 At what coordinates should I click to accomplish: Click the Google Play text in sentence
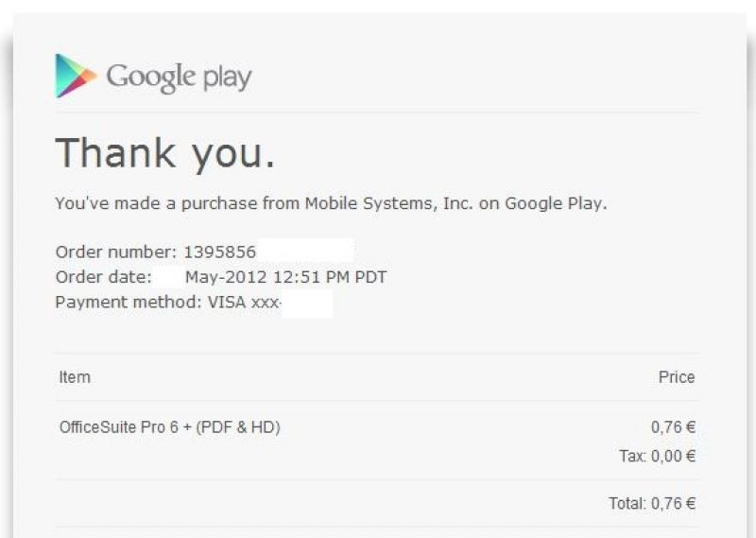554,203
